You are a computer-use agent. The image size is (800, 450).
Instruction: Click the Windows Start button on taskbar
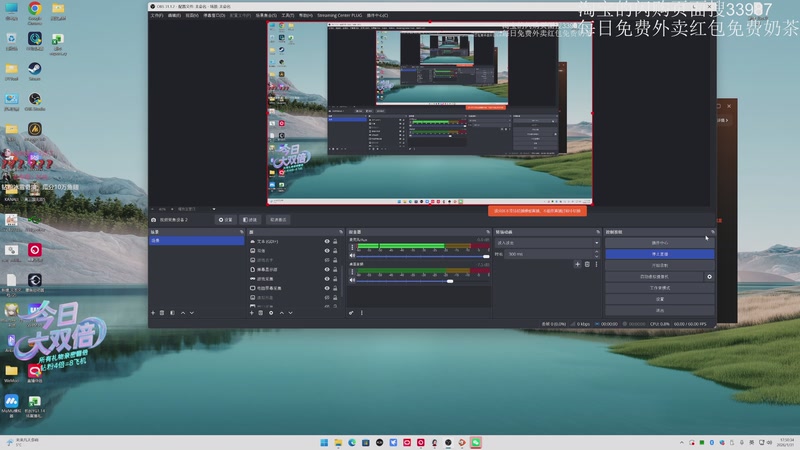pyautogui.click(x=324, y=442)
